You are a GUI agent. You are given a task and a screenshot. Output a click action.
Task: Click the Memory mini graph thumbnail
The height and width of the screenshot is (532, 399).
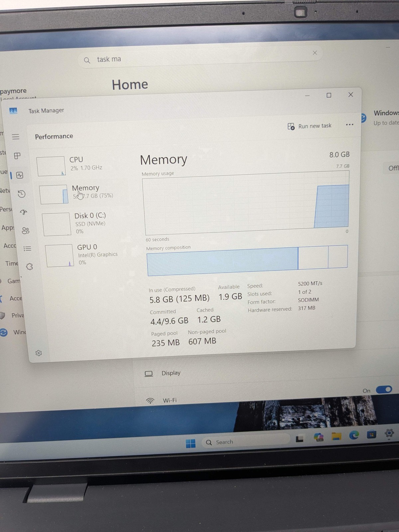pos(54,195)
